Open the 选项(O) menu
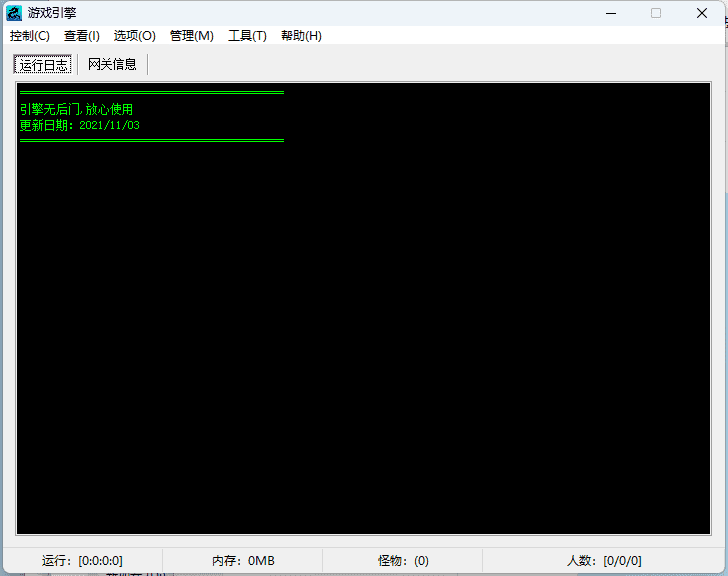Viewport: 728px width, 576px height. (135, 36)
